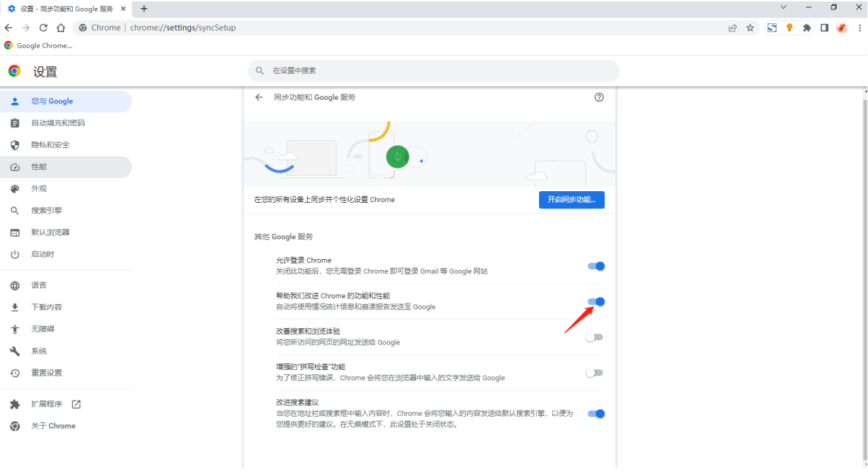The image size is (868, 472).
Task: Close the settings tab
Action: pyautogui.click(x=123, y=8)
